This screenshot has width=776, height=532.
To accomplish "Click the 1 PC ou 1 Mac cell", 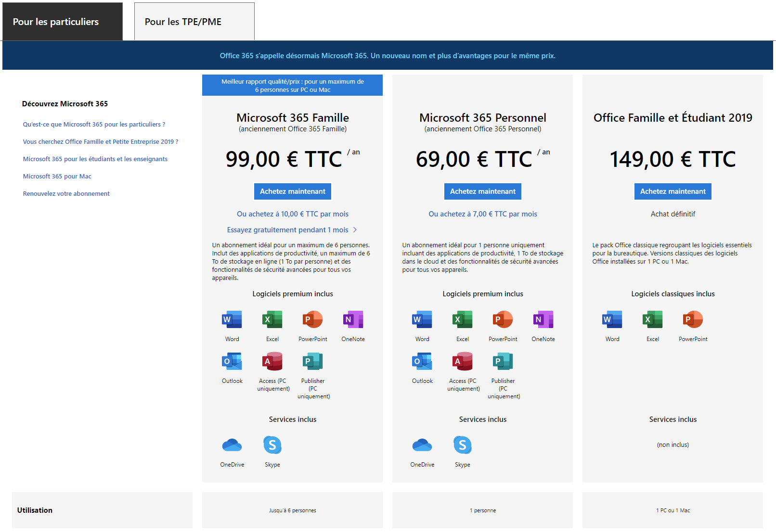I will click(673, 510).
